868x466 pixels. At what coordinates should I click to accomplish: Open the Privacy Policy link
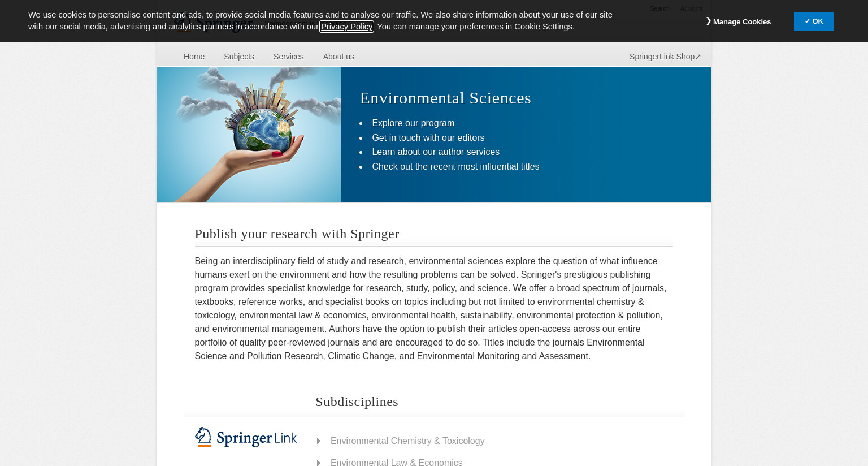point(346,27)
